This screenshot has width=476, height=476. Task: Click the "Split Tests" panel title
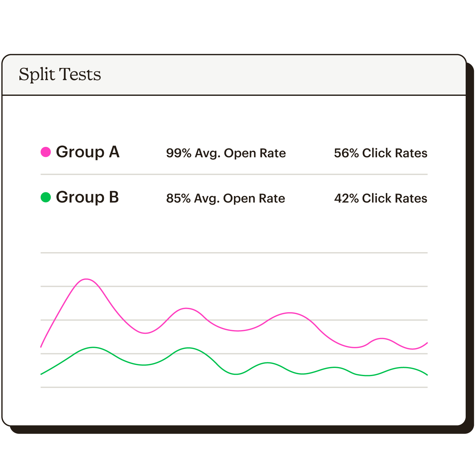(60, 75)
